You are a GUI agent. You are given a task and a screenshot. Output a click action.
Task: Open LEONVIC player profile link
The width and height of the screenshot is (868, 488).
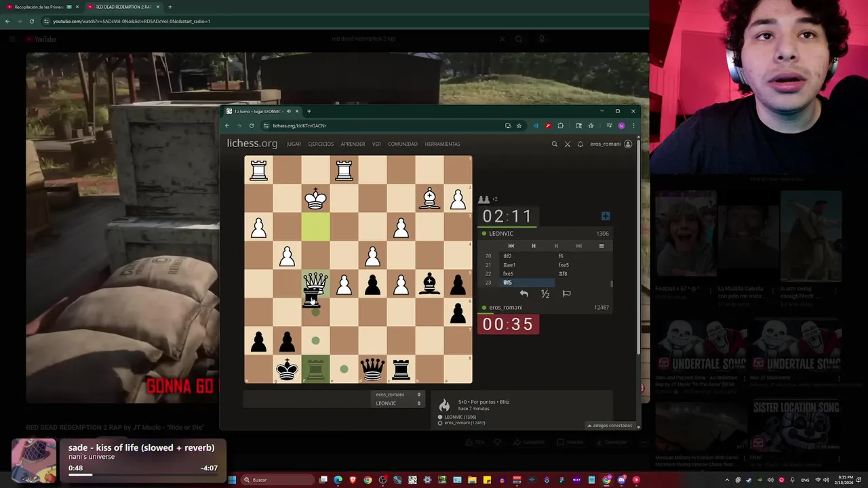pos(501,233)
